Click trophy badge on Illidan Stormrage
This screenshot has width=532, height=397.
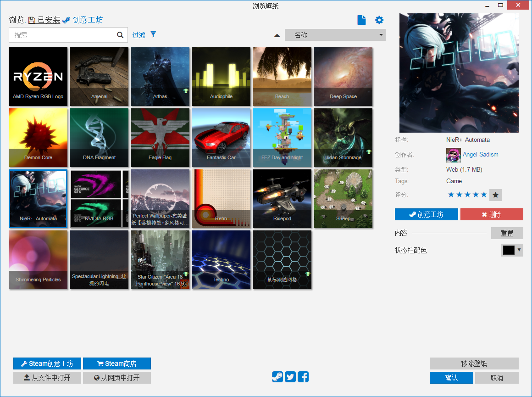tap(369, 152)
